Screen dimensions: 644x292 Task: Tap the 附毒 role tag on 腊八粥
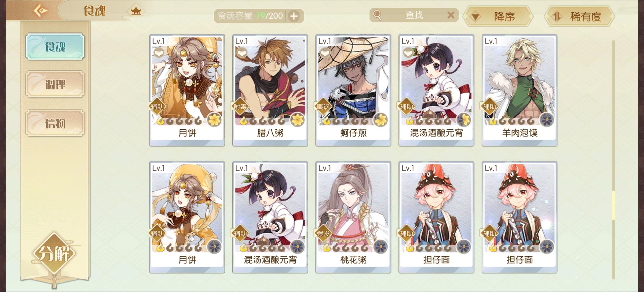[x=240, y=107]
